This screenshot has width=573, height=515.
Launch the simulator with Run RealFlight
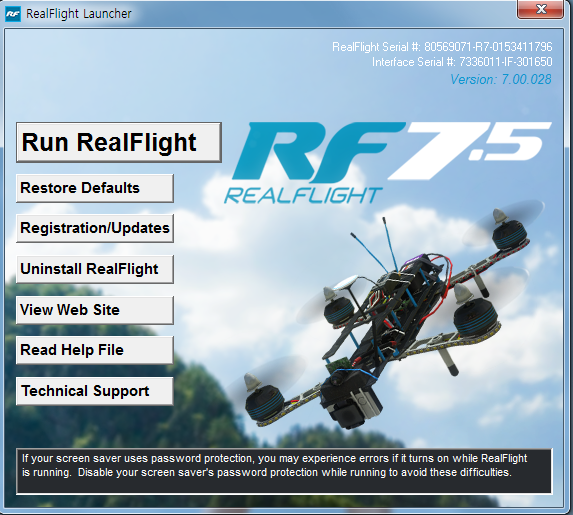point(119,143)
